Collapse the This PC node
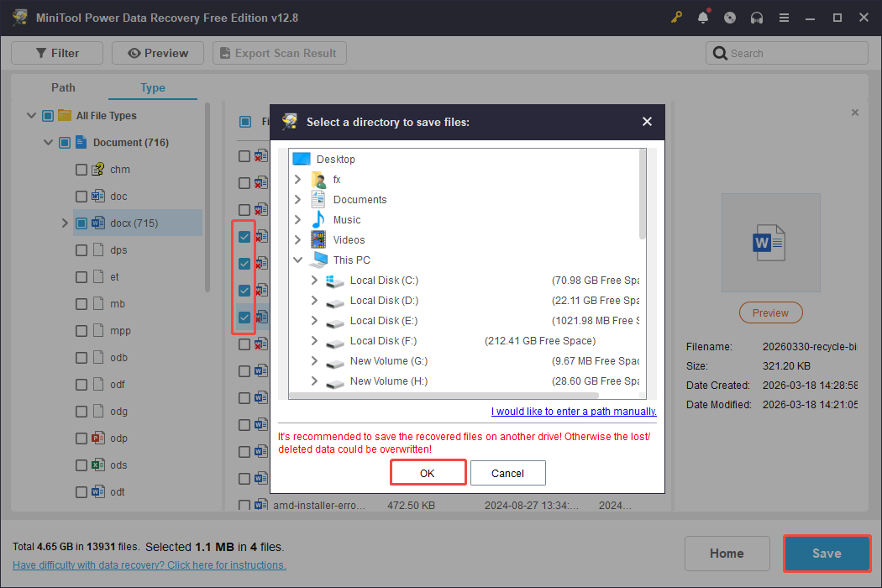Image resolution: width=882 pixels, height=588 pixels. 297,260
